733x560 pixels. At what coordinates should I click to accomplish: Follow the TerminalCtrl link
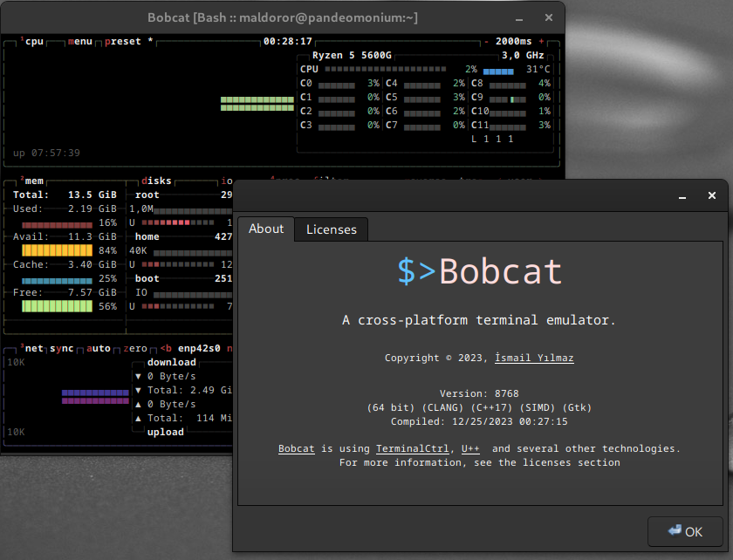[412, 448]
